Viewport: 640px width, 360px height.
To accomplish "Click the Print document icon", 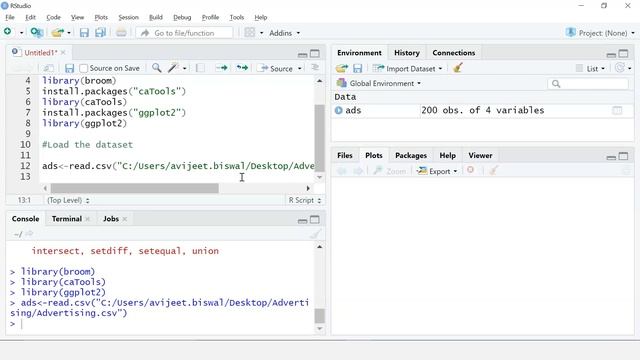I will (121, 33).
